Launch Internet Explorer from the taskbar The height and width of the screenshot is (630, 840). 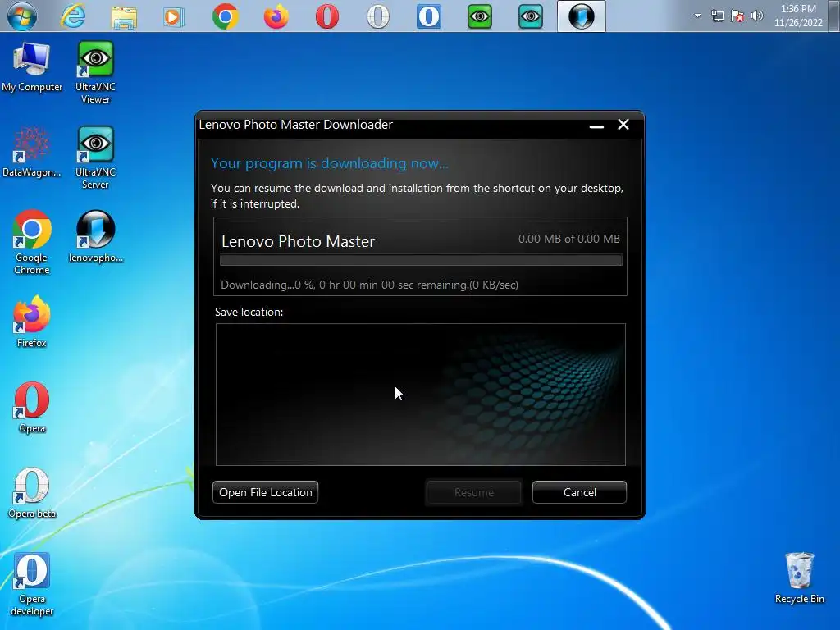click(73, 16)
